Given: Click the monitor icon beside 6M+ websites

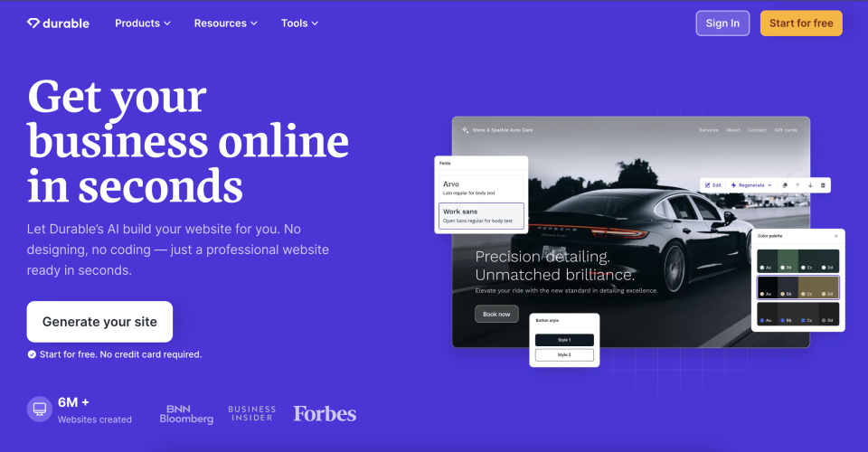Looking at the screenshot, I should (40, 410).
